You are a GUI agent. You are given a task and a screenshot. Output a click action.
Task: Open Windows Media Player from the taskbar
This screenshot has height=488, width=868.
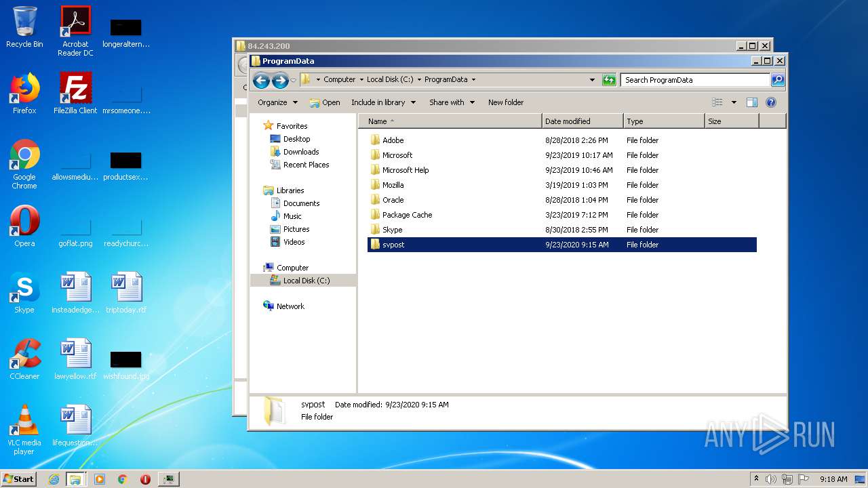100,479
